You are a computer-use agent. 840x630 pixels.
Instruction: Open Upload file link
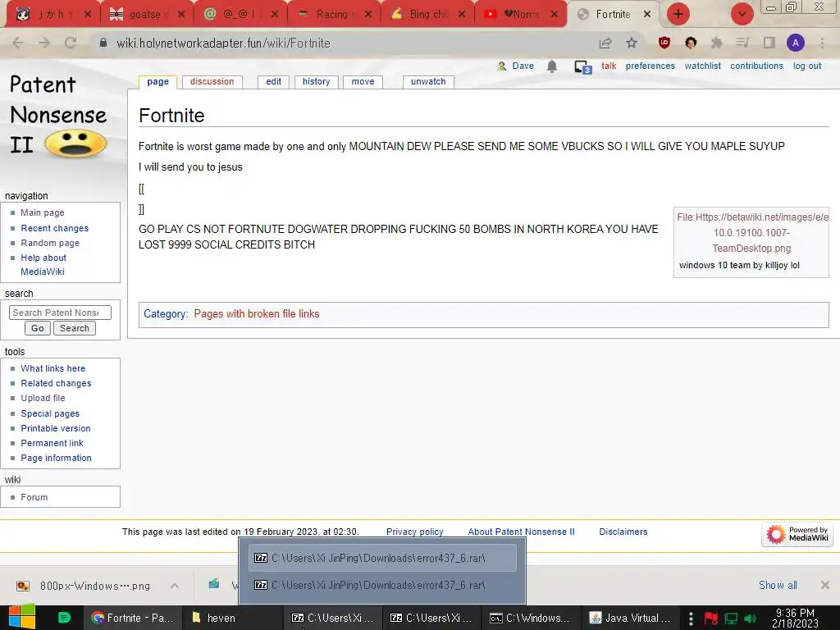pos(43,398)
